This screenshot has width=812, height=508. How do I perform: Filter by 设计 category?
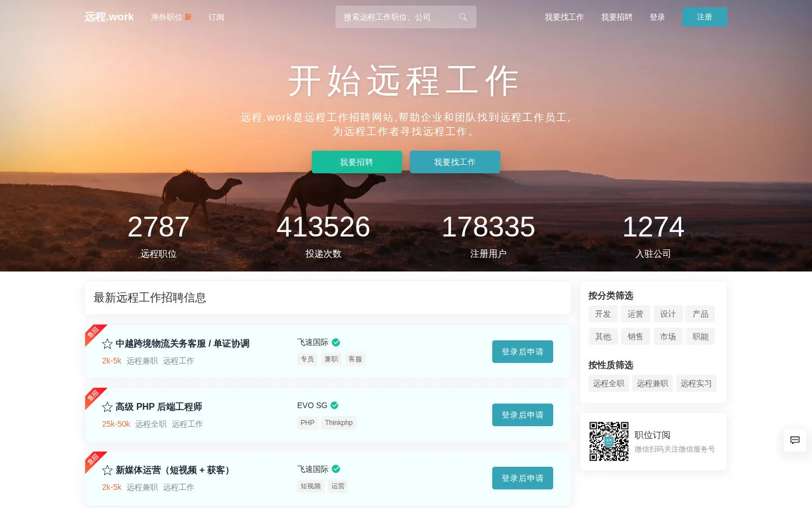[668, 314]
